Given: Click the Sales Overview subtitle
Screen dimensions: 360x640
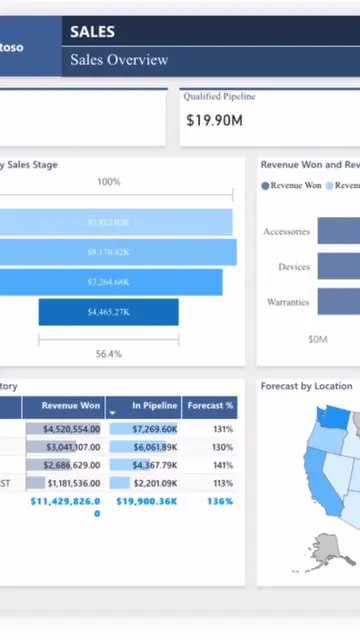Looking at the screenshot, I should click(x=119, y=60).
